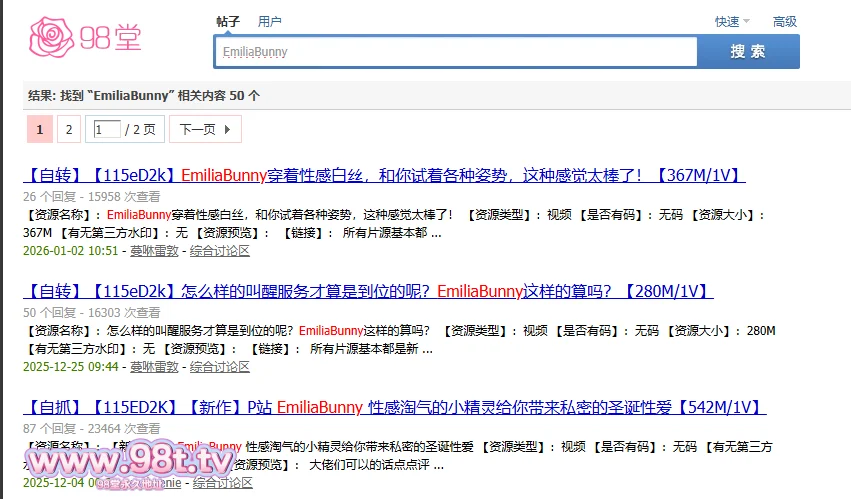Open the 高级 advanced search link
This screenshot has width=851, height=499.
coord(784,21)
